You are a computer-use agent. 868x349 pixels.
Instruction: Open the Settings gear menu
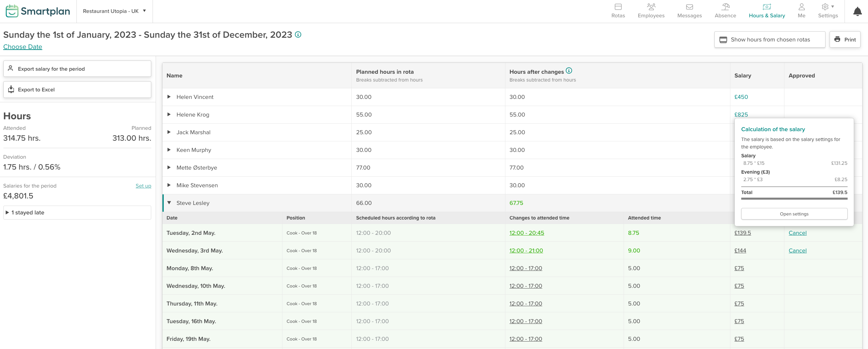tap(827, 7)
